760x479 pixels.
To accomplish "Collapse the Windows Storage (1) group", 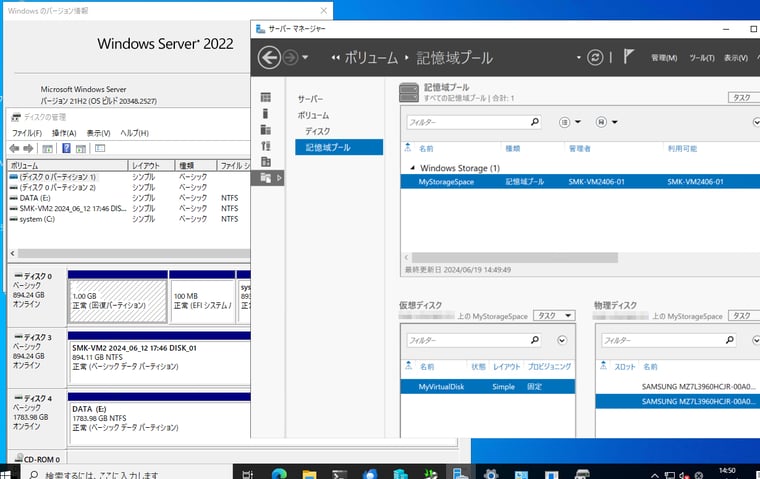I will [x=412, y=168].
